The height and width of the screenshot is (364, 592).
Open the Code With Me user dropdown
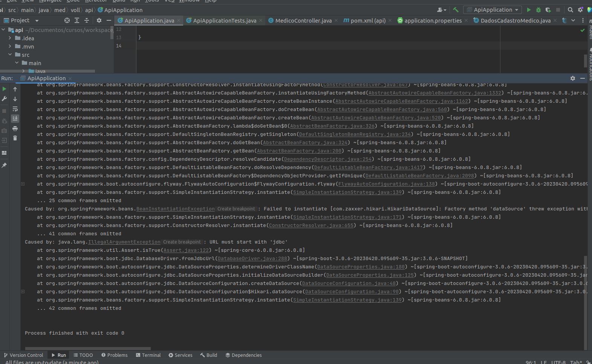[442, 10]
